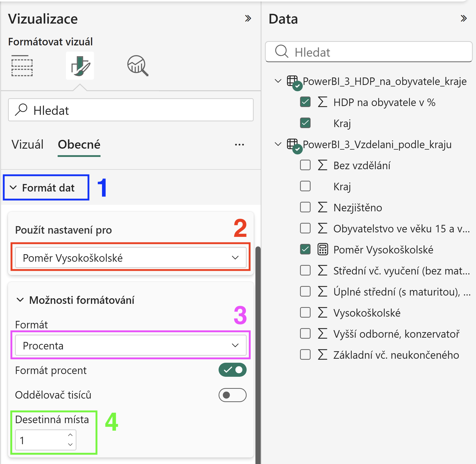
Task: Open the more options ellipsis menu
Action: point(239,145)
